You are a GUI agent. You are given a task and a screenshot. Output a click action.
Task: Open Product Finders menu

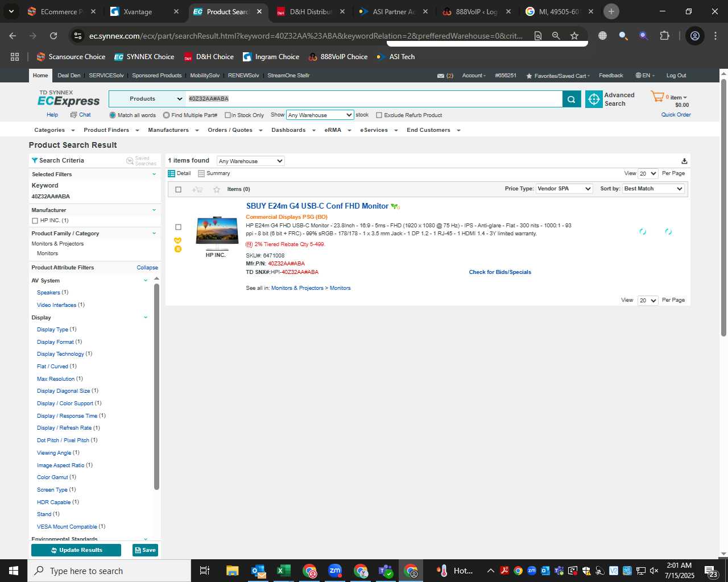(111, 130)
